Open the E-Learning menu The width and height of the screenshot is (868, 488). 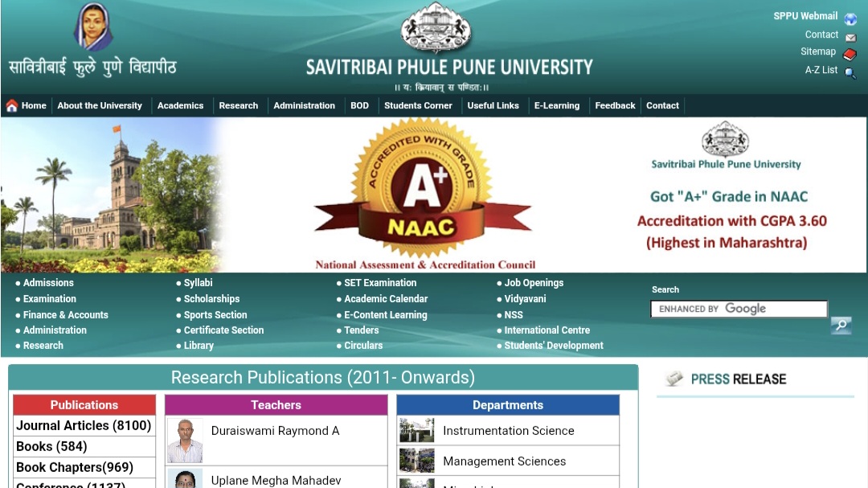557,105
